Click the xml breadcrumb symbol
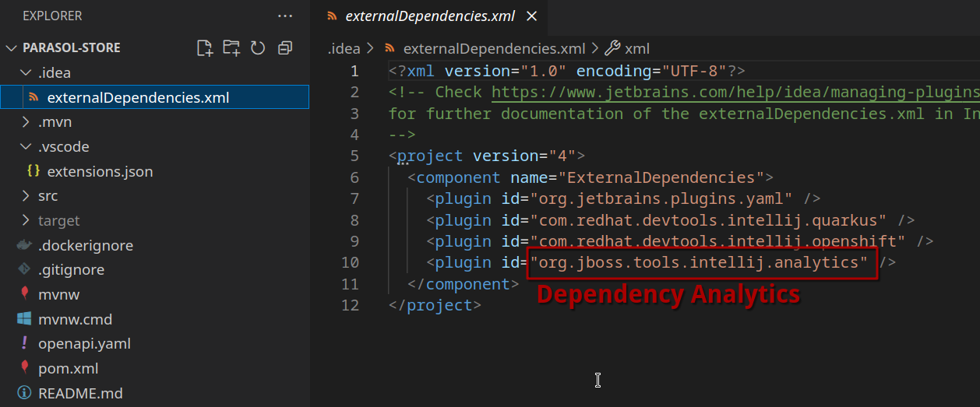The image size is (980, 407). pos(636,49)
